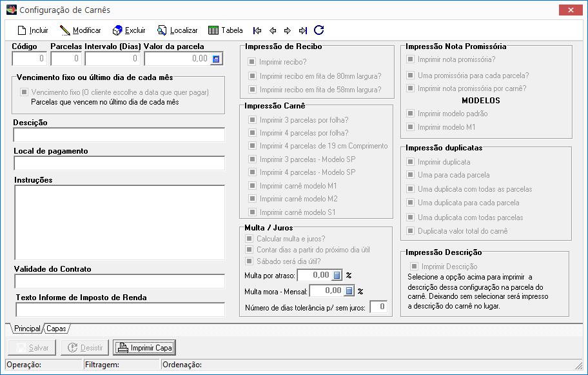Click the Imprimir Capa button
The width and height of the screenshot is (588, 375).
144,348
